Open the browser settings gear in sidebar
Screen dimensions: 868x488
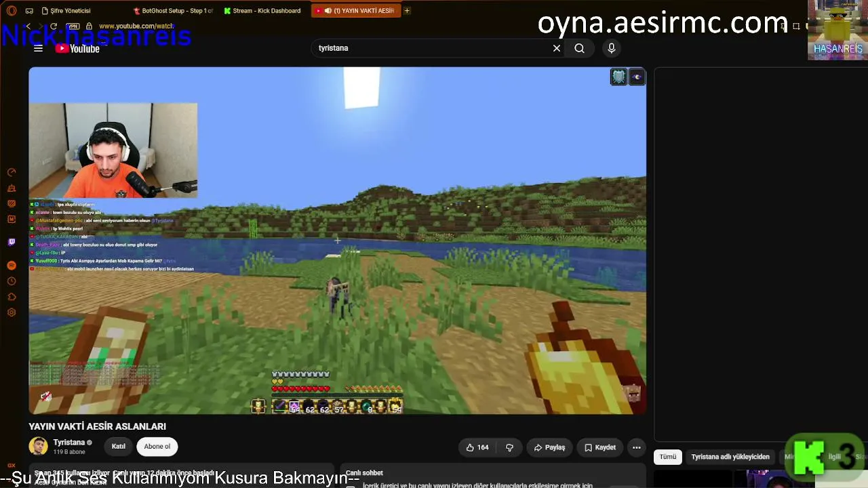(12, 312)
